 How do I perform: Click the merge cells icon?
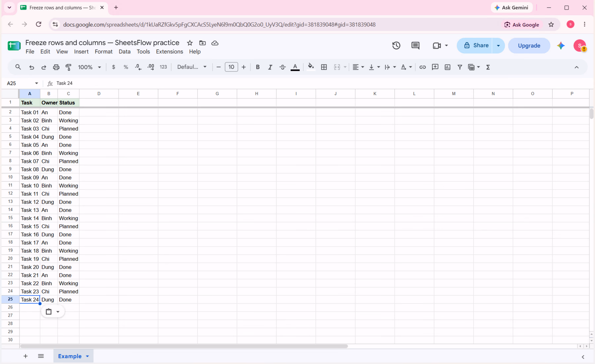(337, 67)
